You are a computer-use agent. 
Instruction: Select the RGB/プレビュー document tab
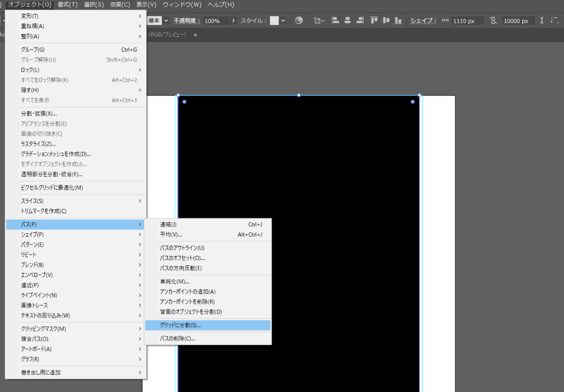[x=167, y=35]
